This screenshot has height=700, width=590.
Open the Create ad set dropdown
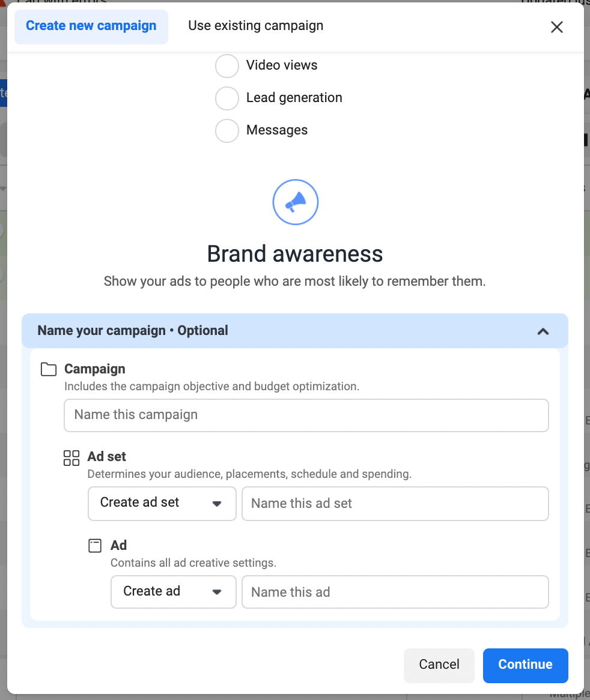pos(162,504)
